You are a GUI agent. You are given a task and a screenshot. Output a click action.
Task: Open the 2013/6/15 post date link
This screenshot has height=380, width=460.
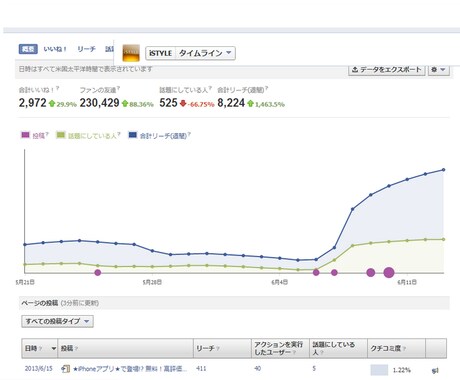point(39,369)
